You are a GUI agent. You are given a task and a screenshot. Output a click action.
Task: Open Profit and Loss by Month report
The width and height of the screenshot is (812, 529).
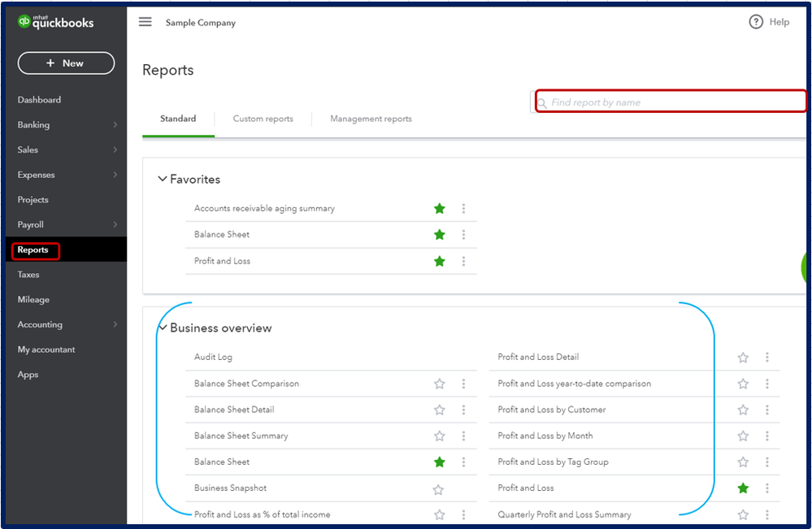point(545,436)
